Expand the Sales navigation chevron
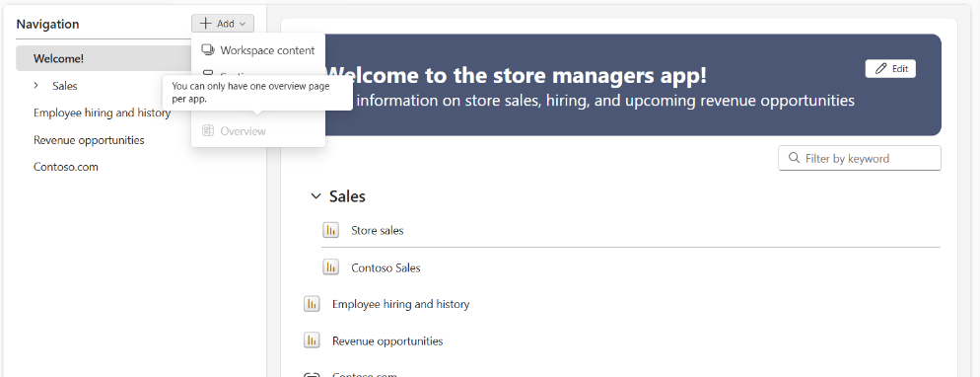The image size is (980, 377). 36,86
